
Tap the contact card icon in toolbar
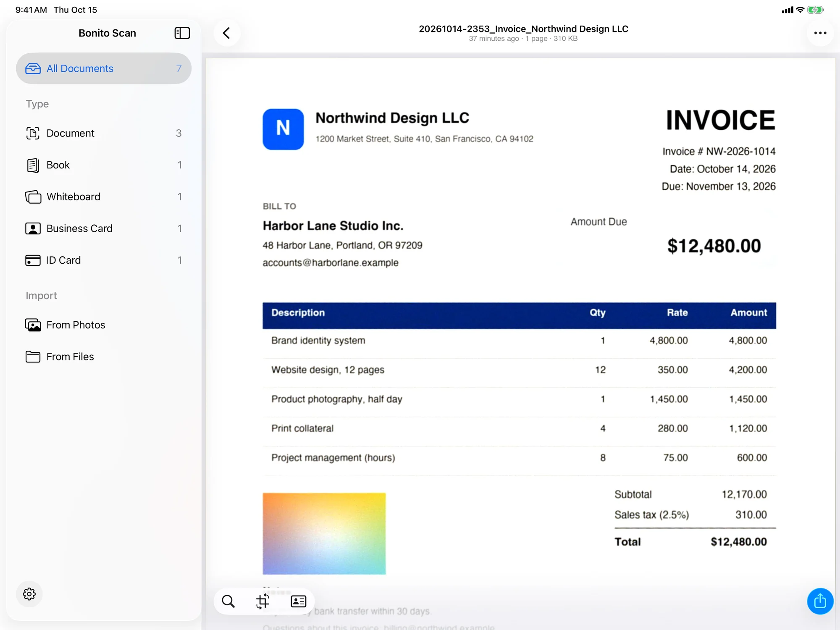[x=298, y=601]
